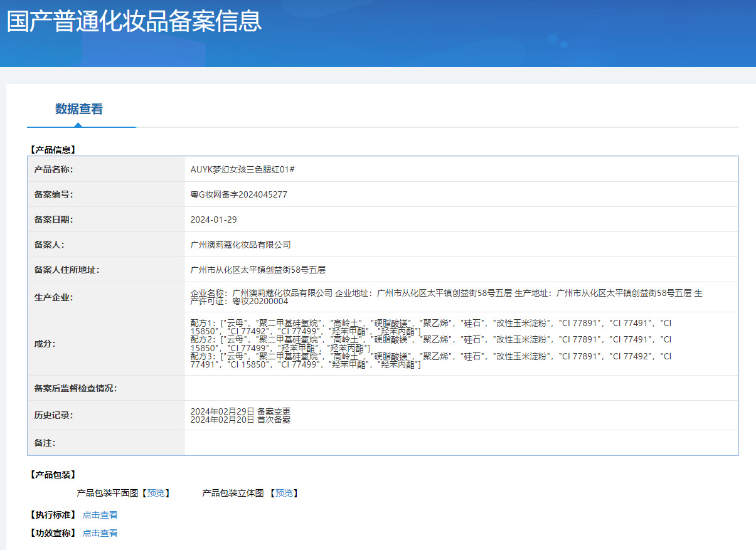Open 点击查看 link next to 执行标准
This screenshot has width=756, height=550.
[100, 515]
